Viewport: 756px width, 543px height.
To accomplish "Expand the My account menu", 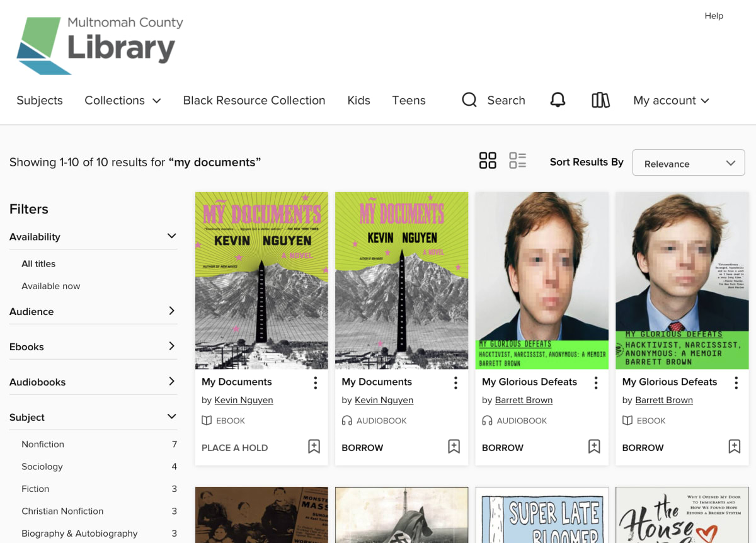I will 671,100.
